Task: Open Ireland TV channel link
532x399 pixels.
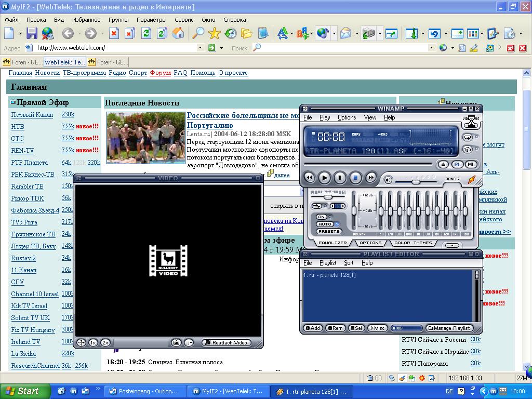Action: [25, 342]
